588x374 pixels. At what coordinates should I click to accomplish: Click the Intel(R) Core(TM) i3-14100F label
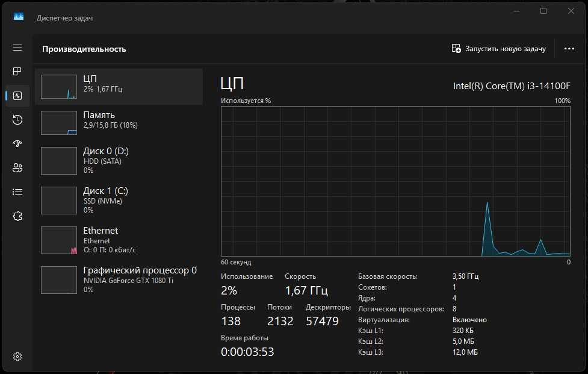[x=512, y=86]
